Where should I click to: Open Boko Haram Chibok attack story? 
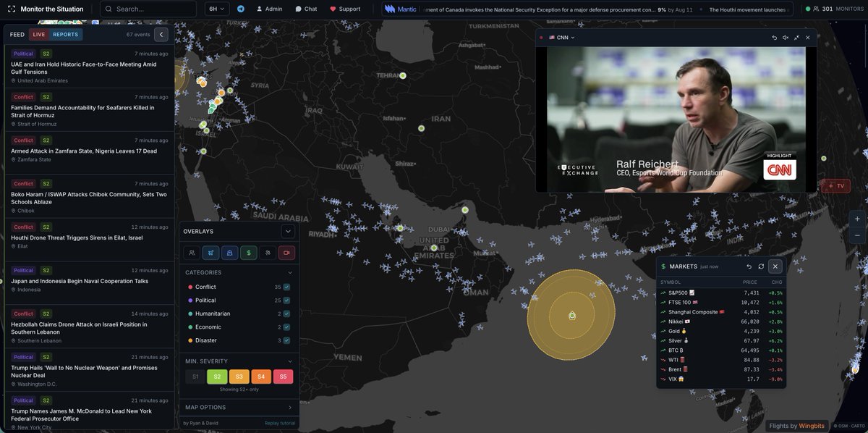(x=90, y=196)
